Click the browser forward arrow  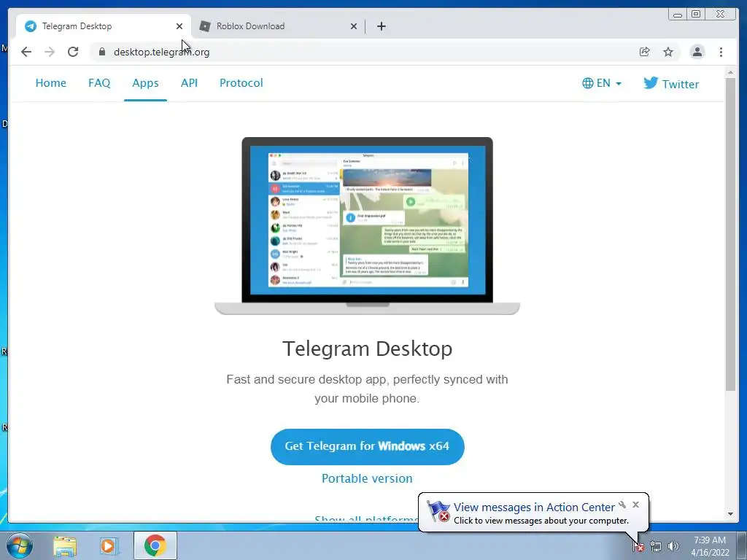(x=50, y=52)
